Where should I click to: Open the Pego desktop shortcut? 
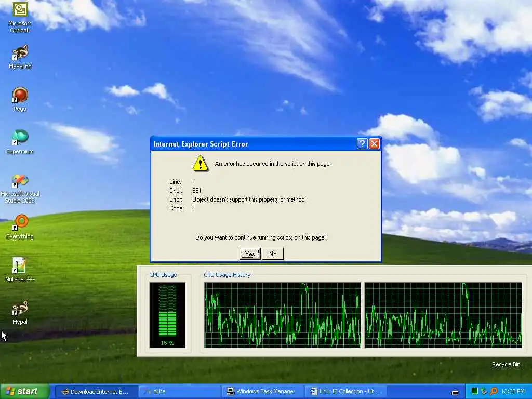click(20, 99)
